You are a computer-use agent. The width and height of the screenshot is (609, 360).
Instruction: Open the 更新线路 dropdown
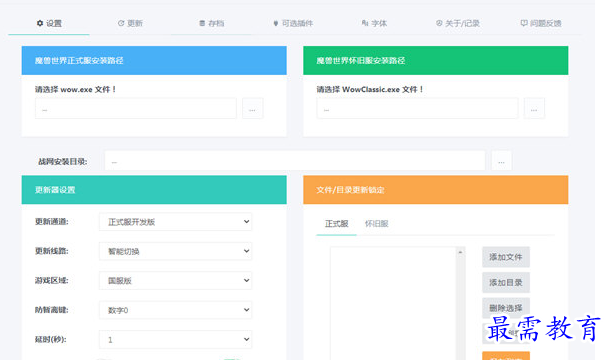tap(175, 251)
